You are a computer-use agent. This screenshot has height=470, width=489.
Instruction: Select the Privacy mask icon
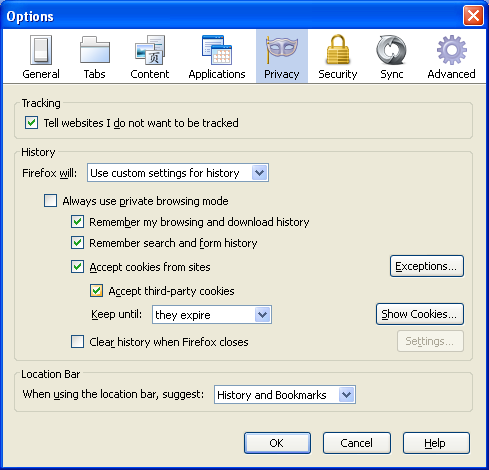click(x=282, y=50)
